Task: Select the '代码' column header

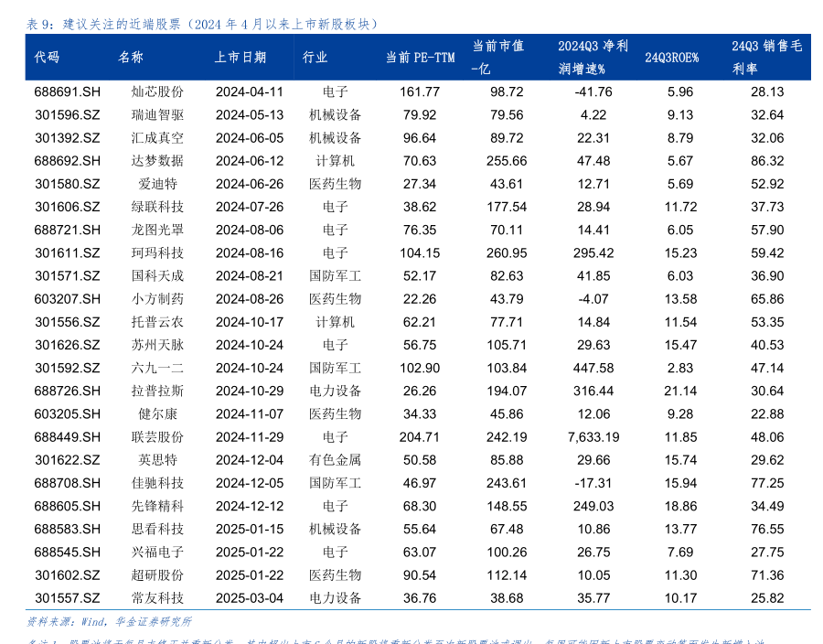Action: [47, 58]
